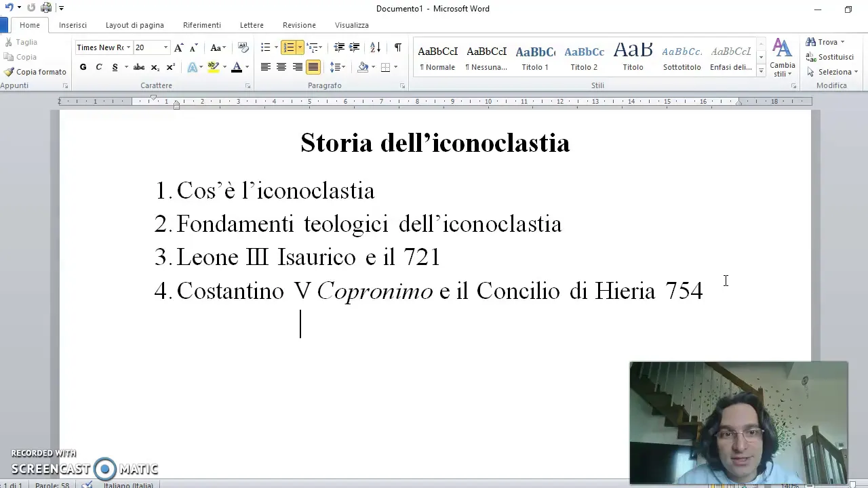
Task: Toggle italic (C) formatting
Action: coord(99,67)
